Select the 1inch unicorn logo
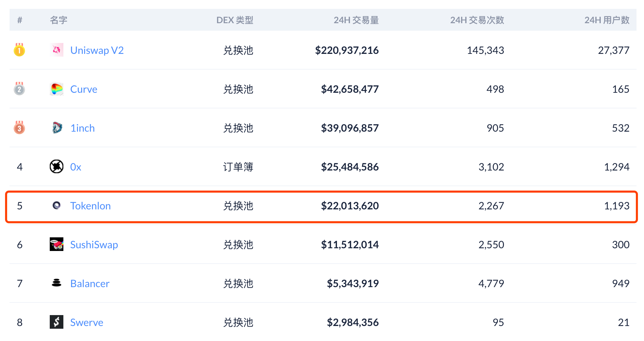Viewport: 644px width, 341px height. click(x=57, y=128)
